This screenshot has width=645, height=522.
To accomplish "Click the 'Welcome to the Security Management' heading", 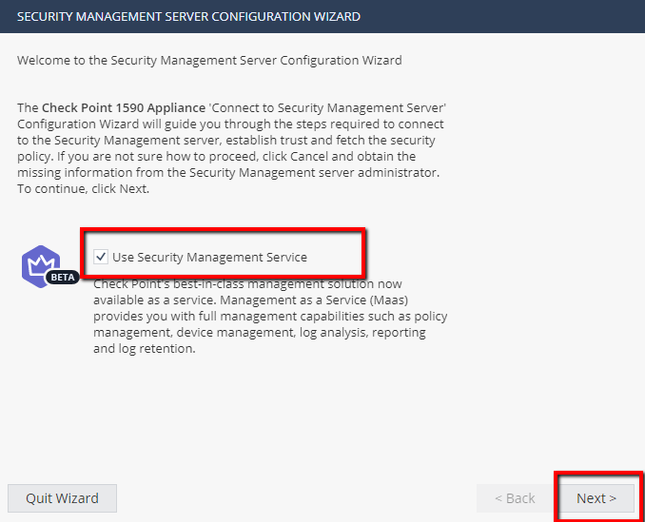I will click(x=209, y=60).
